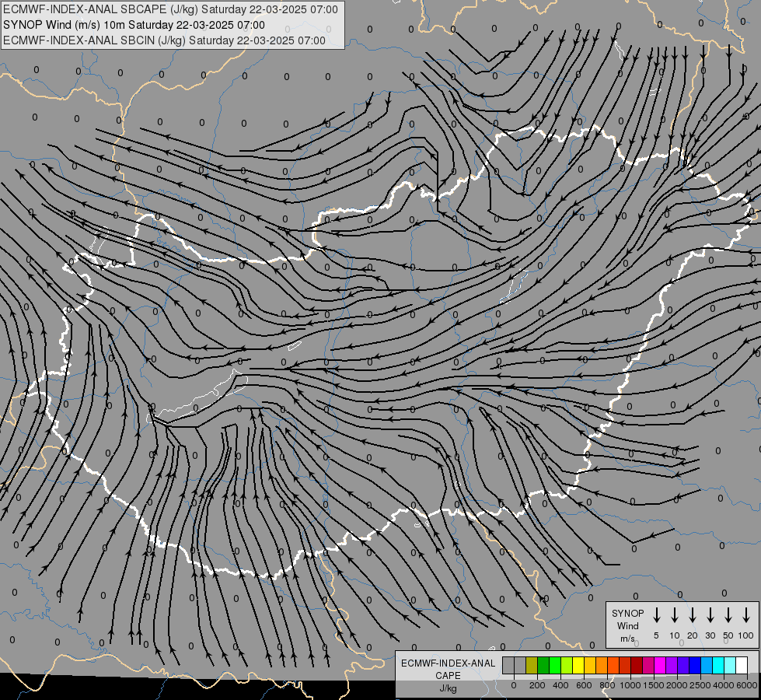Click the 800 value on the colorbar

coord(607,685)
